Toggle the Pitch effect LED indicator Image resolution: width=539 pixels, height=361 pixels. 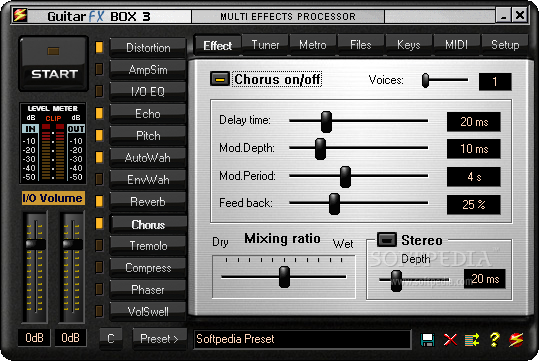click(99, 135)
